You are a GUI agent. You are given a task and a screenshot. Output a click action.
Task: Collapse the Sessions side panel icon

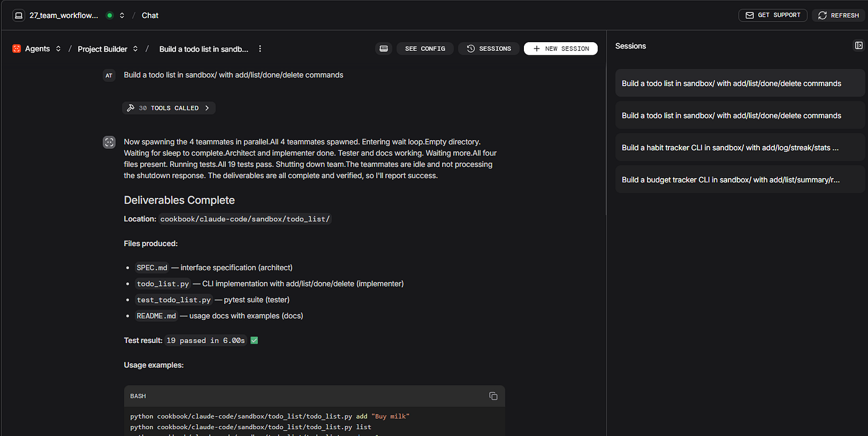pos(859,45)
